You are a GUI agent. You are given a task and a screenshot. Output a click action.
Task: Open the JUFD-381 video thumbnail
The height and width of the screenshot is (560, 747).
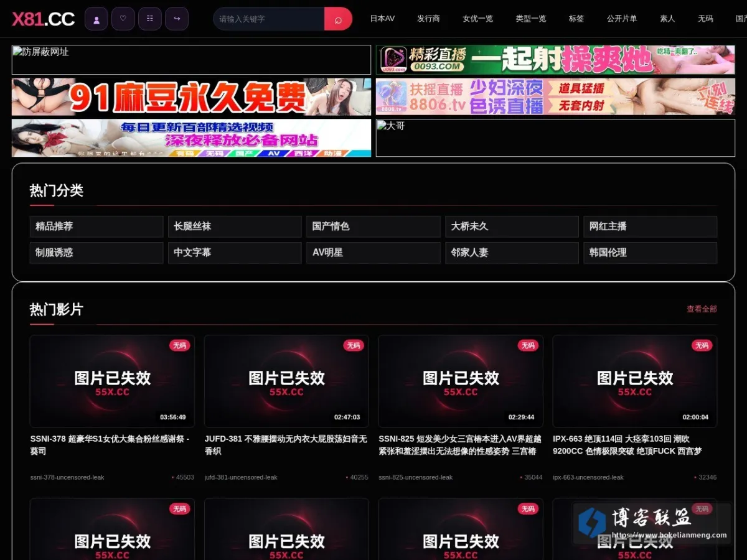[286, 381]
